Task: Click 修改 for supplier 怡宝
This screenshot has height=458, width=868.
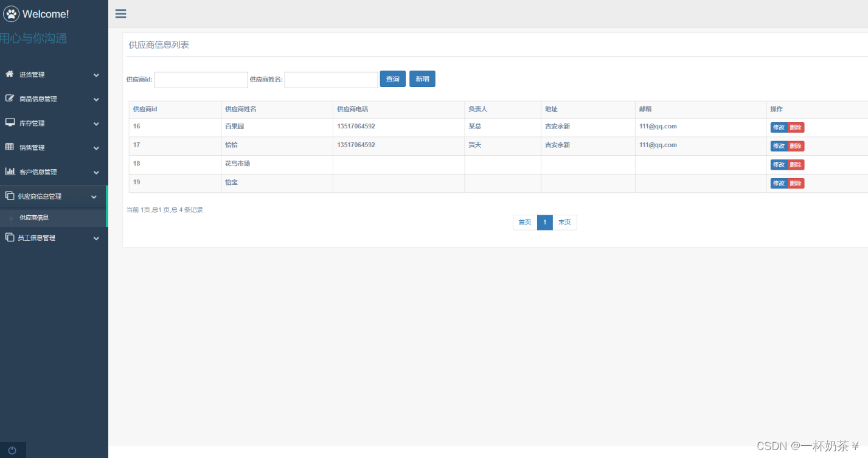Action: [x=779, y=183]
